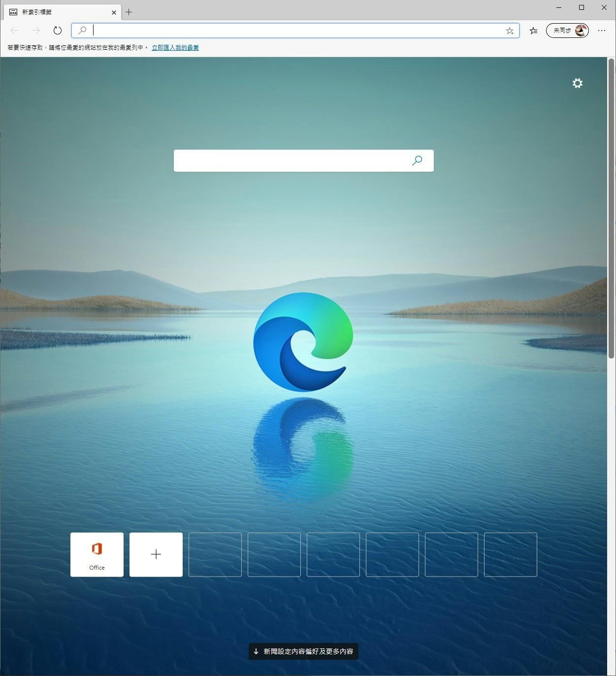
Task: Open the profile button labeled 未同步
Action: (567, 31)
